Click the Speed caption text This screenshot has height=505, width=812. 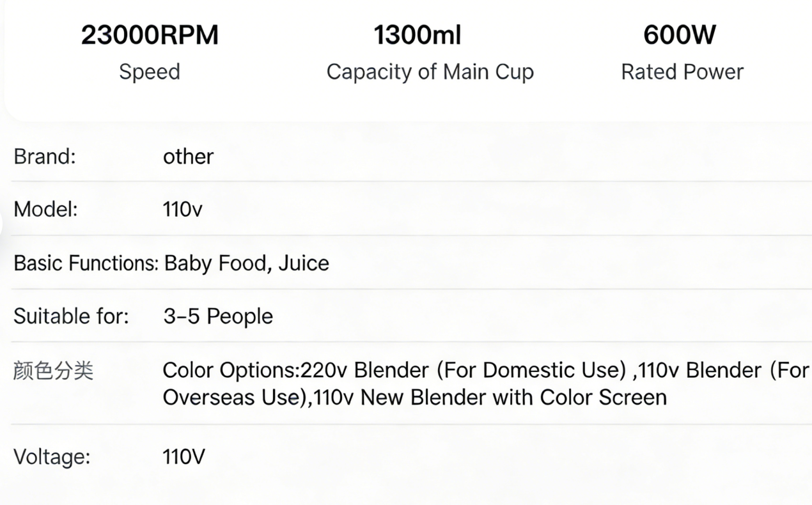[x=150, y=72]
